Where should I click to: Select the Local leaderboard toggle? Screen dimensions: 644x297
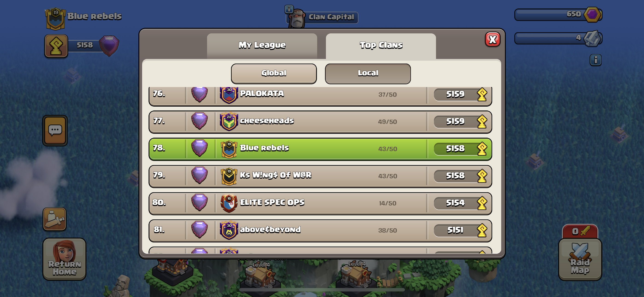(368, 73)
